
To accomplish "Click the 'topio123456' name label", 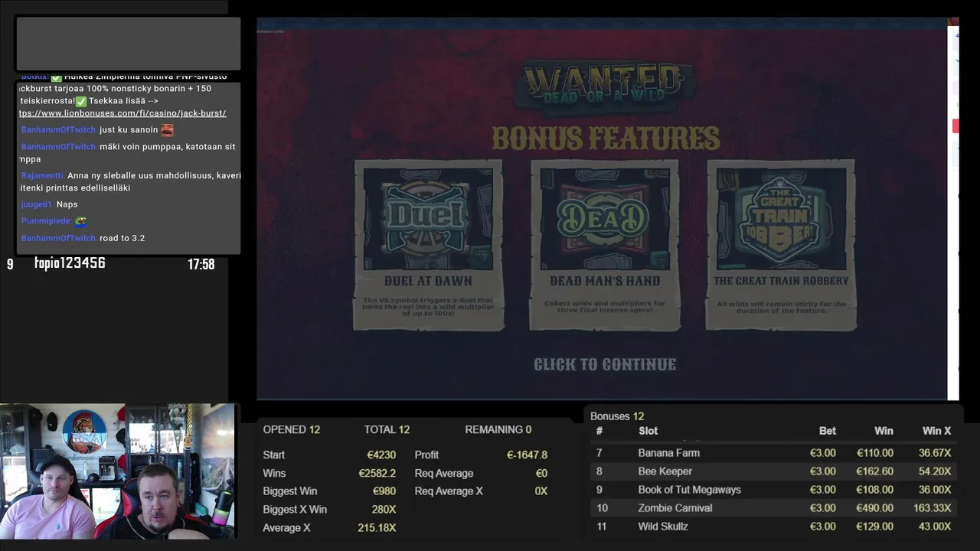I will point(70,263).
